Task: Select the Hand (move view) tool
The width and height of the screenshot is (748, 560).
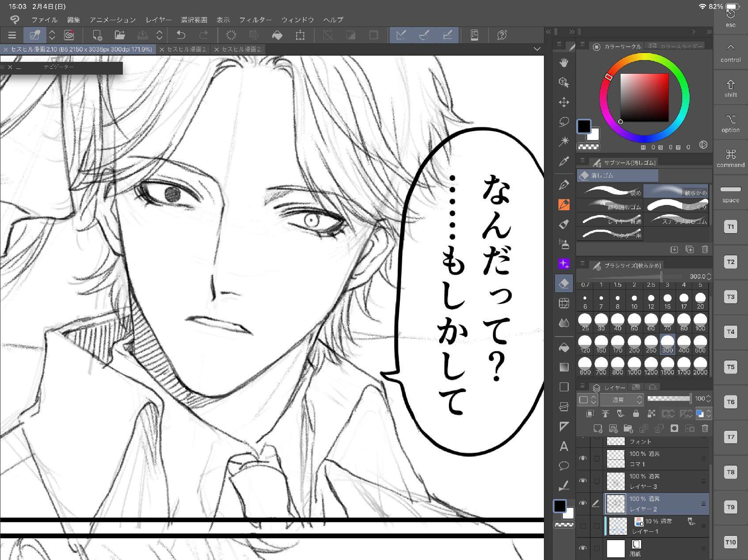Action: [564, 63]
